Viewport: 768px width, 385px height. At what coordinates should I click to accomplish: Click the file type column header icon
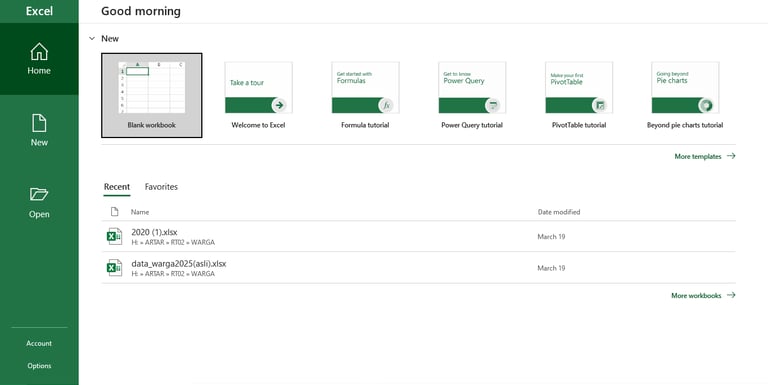pyautogui.click(x=115, y=212)
